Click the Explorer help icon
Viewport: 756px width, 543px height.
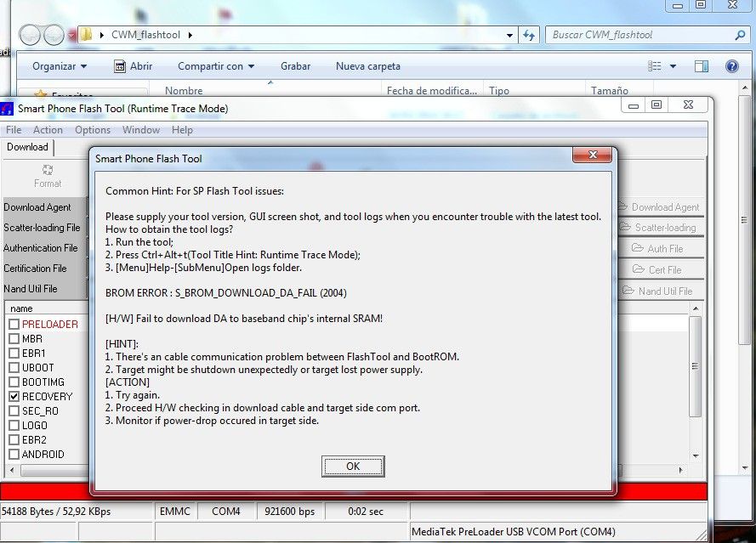click(732, 66)
